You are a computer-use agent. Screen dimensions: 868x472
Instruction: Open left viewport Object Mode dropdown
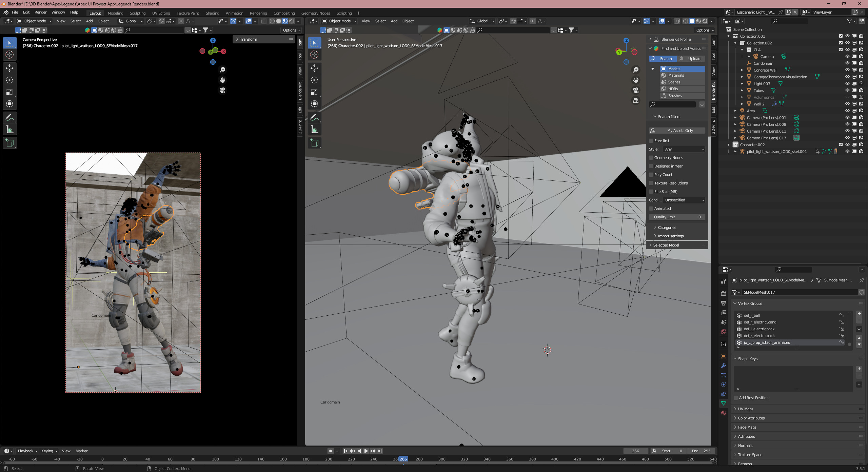[35, 21]
